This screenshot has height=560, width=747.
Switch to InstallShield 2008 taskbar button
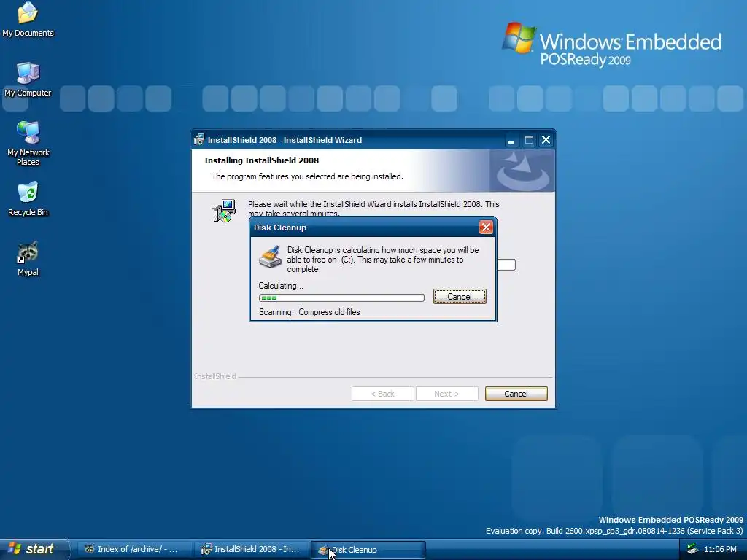(252, 550)
